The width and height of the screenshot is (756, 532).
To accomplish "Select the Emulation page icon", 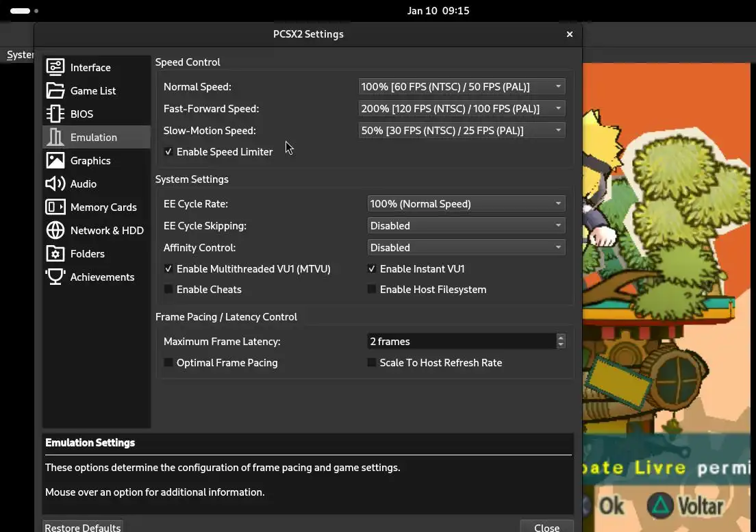I will (x=55, y=138).
